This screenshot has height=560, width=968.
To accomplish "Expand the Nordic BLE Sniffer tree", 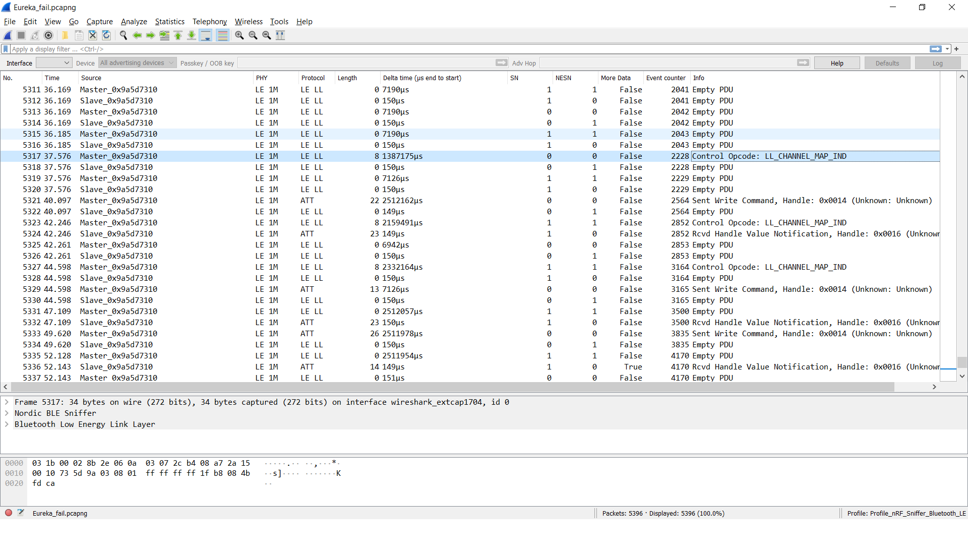I will click(7, 413).
